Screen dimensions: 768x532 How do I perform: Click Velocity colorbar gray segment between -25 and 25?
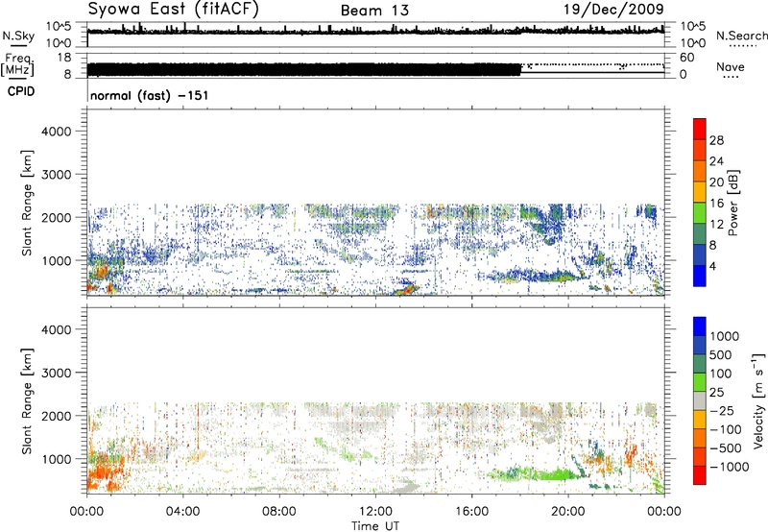point(700,400)
